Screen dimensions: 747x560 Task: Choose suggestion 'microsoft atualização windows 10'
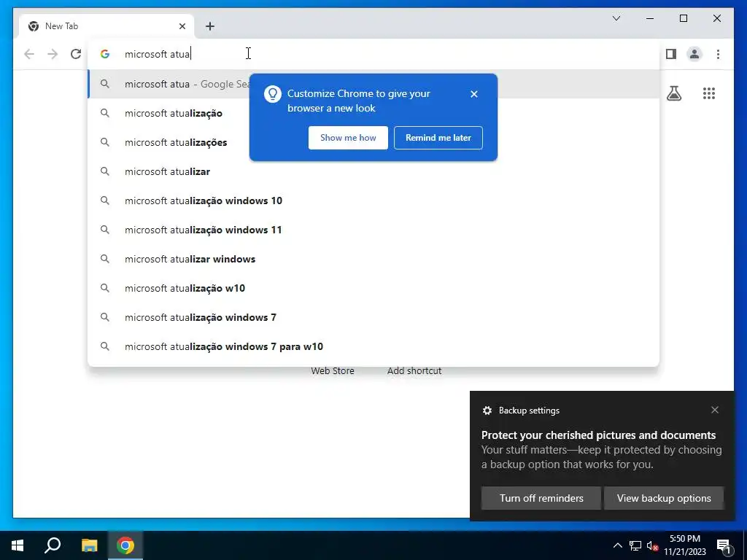point(374,201)
